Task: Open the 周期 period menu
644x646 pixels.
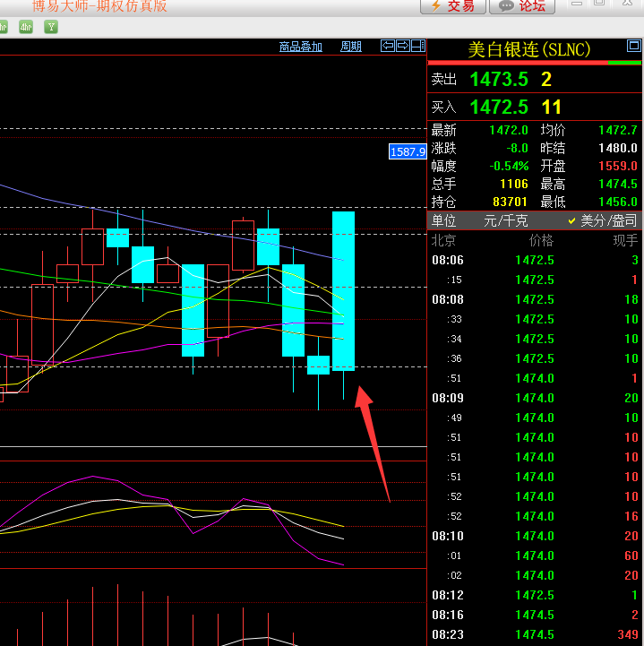Action: [x=350, y=47]
